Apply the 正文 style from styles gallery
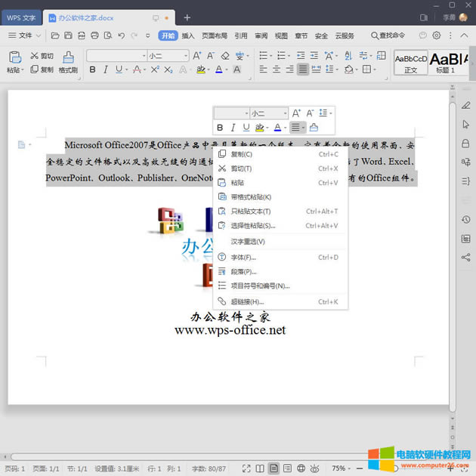The width and height of the screenshot is (476, 476). click(x=411, y=62)
